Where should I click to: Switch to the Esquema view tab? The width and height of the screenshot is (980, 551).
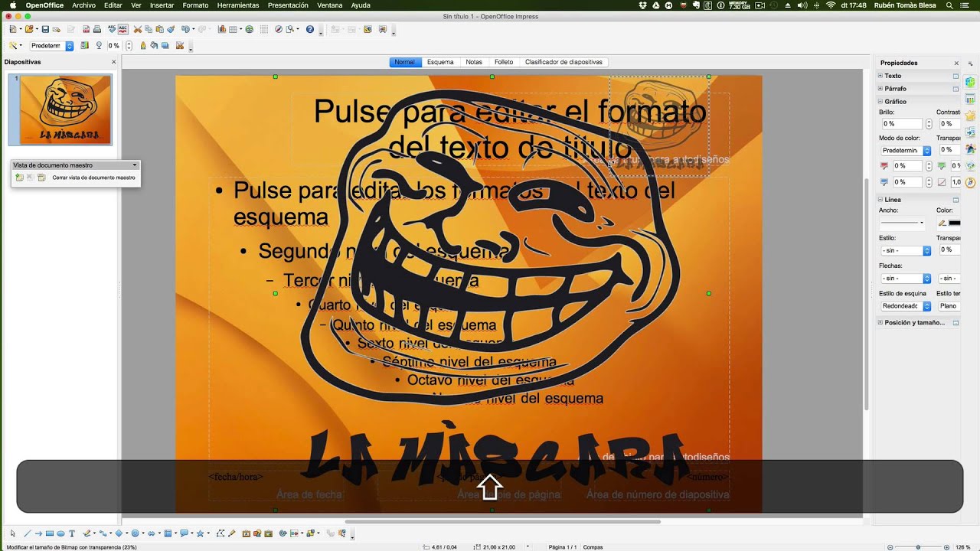coord(440,62)
